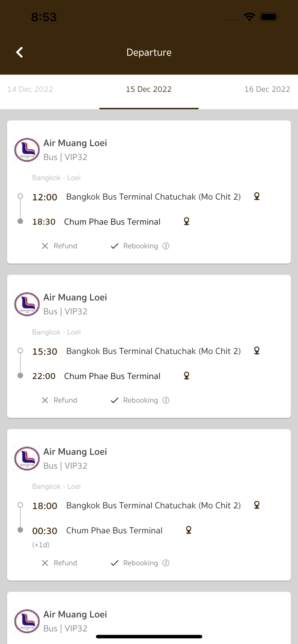Click the info icon beside Rebooking on the 18:00 trip
Screen dimensions: 298x644
166,562
